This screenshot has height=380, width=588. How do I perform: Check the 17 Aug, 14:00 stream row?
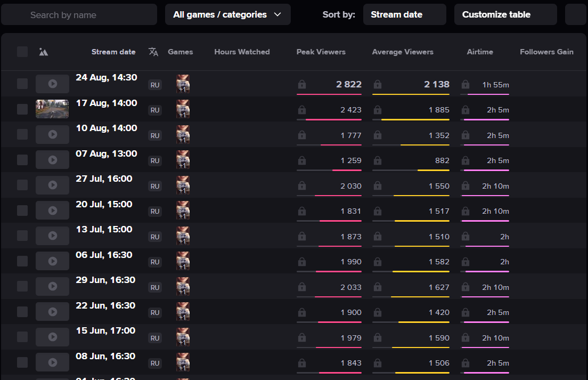point(22,109)
